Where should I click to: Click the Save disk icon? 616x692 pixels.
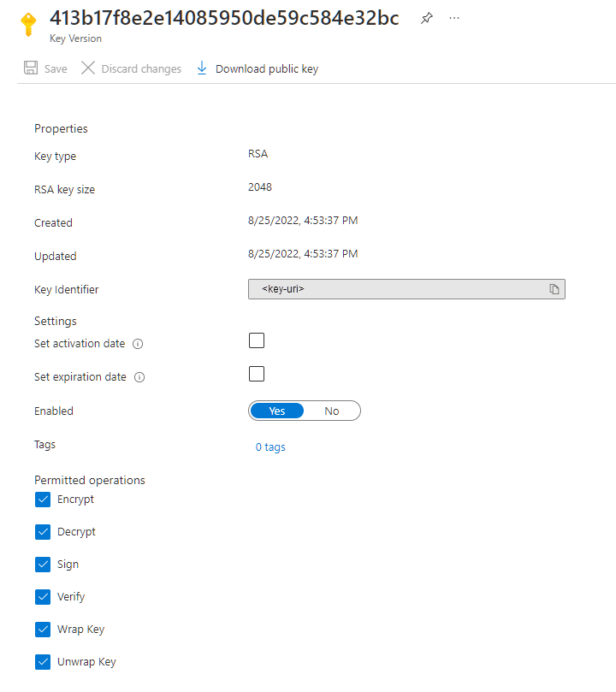(32, 68)
